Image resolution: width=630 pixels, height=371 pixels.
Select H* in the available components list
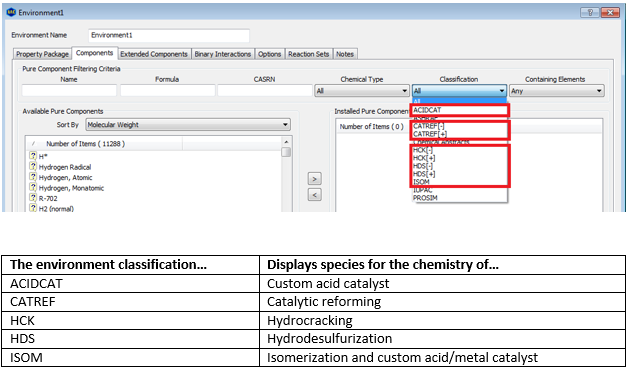[x=43, y=156]
